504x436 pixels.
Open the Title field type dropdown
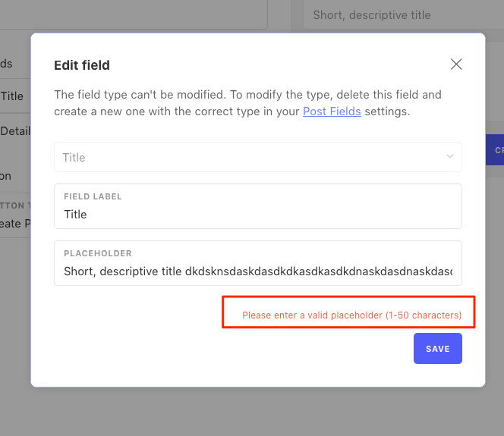click(258, 157)
